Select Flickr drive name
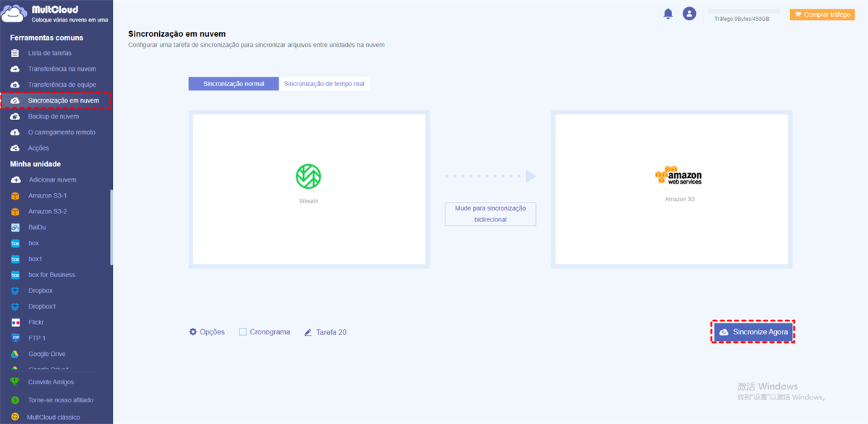The image size is (868, 424). tap(36, 323)
